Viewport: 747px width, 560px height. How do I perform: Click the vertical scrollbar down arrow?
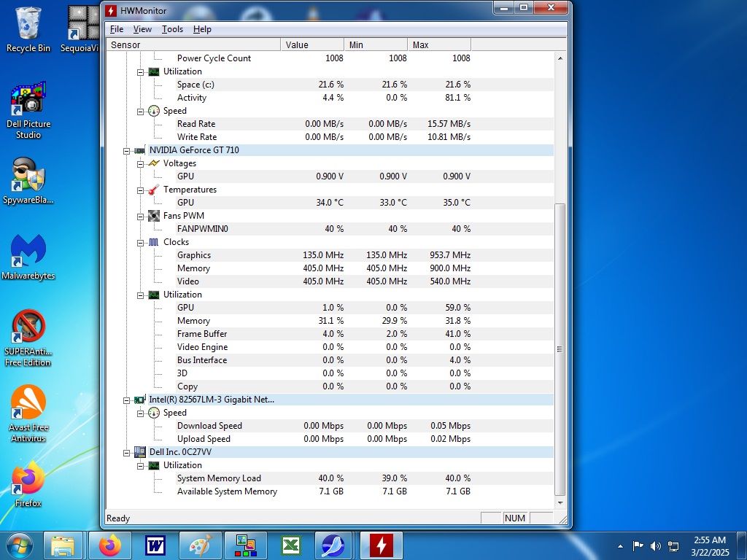(x=560, y=503)
